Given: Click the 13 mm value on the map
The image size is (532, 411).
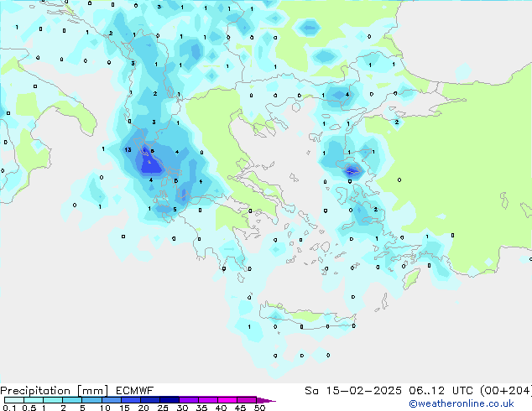Looking at the screenshot, I should pos(128,150).
